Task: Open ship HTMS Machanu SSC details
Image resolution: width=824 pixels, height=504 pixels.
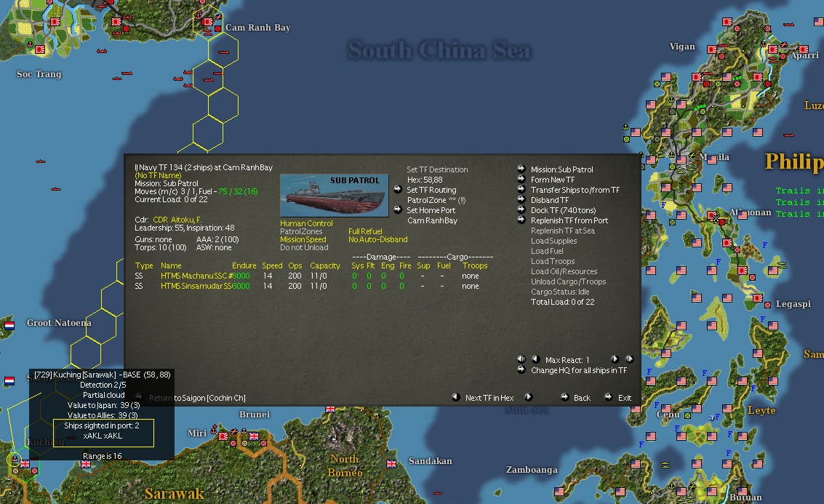Action: coord(196,276)
